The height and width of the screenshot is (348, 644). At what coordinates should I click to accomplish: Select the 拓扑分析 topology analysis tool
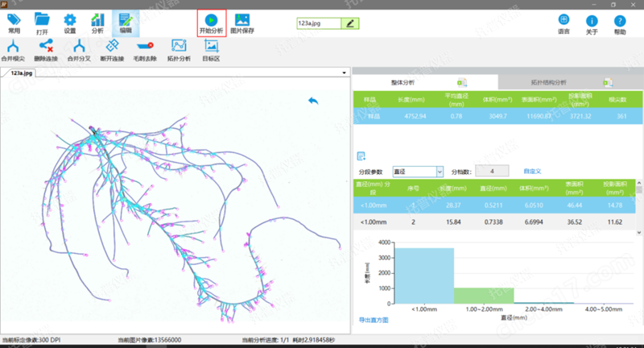coord(179,48)
